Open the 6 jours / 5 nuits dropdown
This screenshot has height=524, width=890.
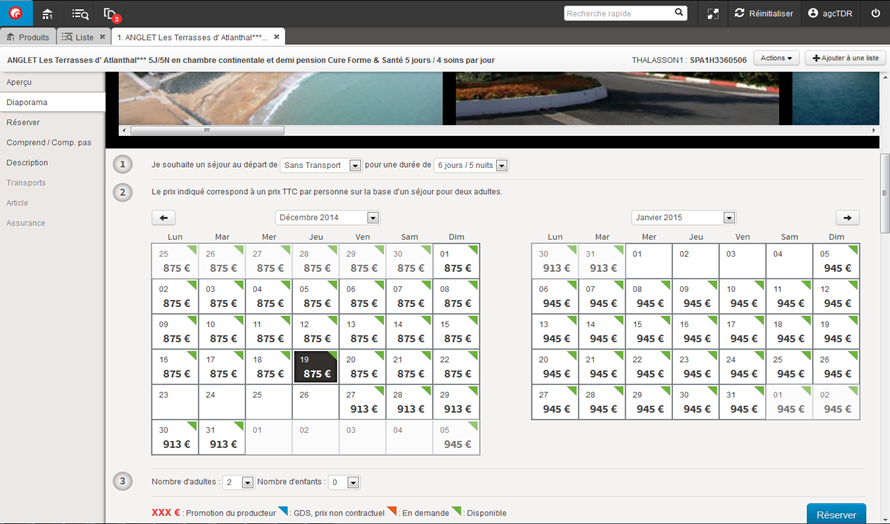tap(471, 165)
